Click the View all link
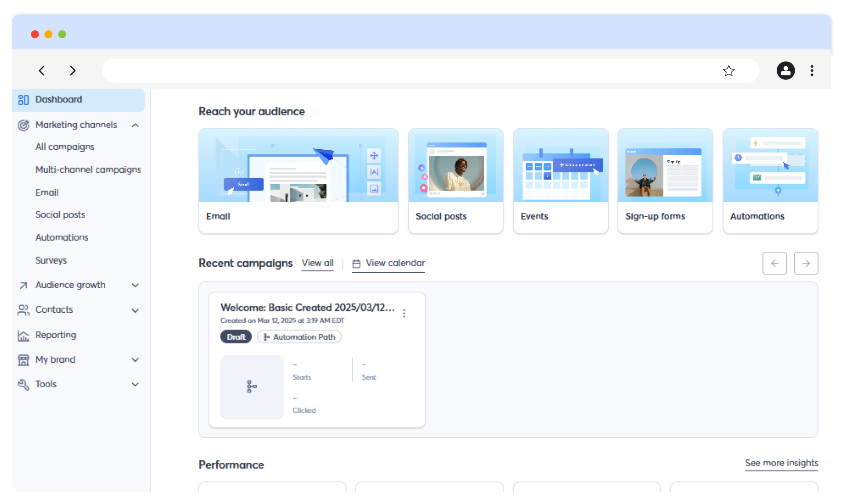The height and width of the screenshot is (504, 843). pyautogui.click(x=317, y=263)
